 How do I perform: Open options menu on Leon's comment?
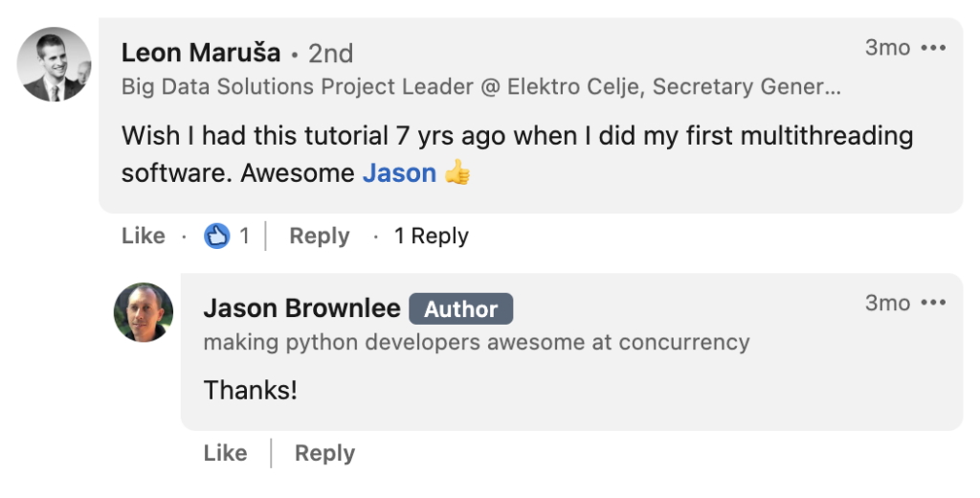pos(933,48)
